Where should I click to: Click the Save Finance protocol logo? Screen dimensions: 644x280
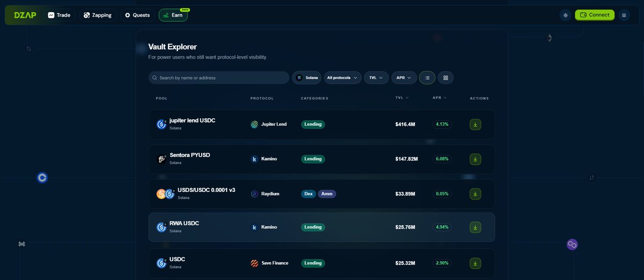coord(254,263)
